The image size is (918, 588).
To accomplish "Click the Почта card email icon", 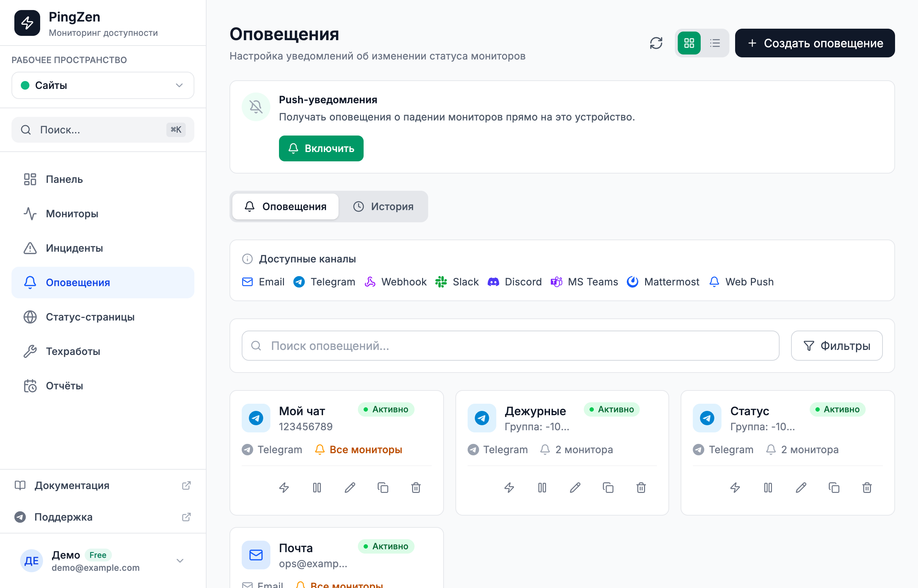I will pos(256,555).
